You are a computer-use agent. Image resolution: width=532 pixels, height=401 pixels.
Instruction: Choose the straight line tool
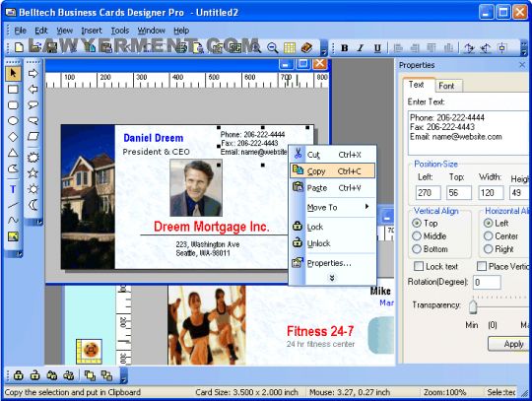tap(13, 205)
